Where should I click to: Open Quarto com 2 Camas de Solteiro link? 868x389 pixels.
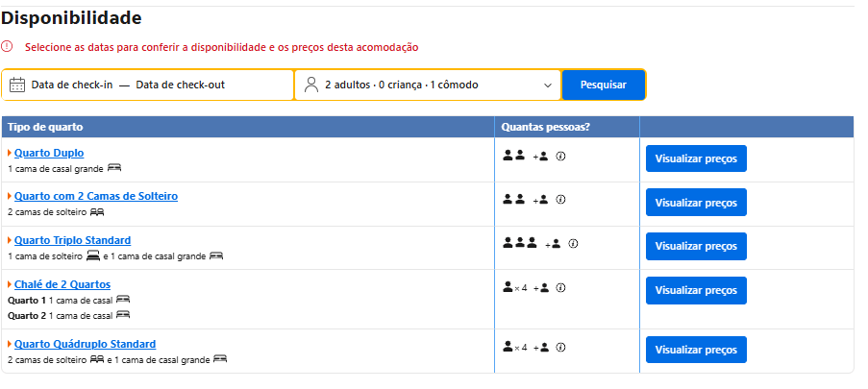[96, 196]
